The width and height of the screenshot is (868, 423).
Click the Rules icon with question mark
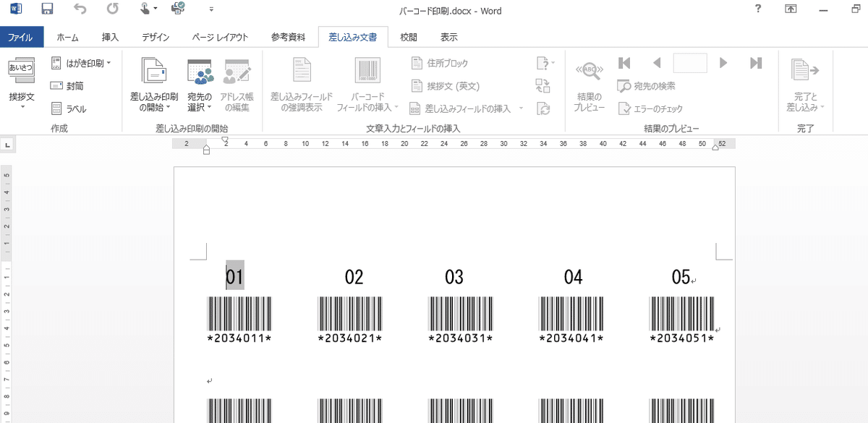point(545,64)
